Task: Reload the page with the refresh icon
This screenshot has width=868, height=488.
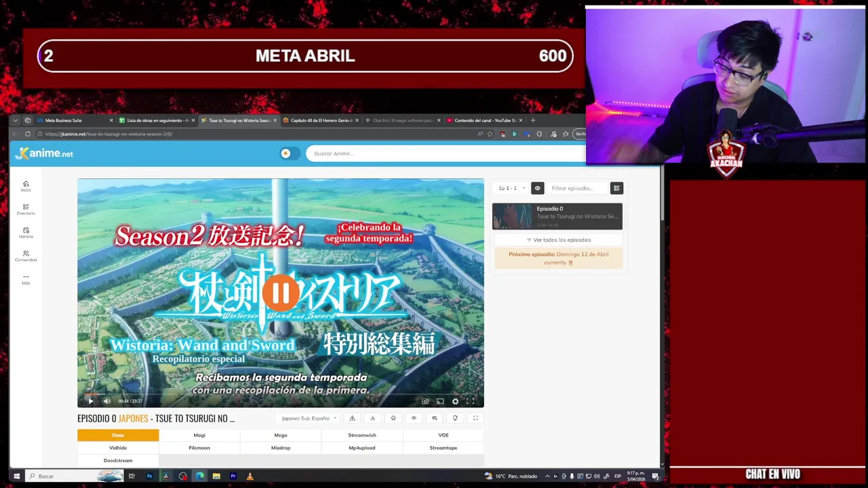Action: [x=28, y=134]
